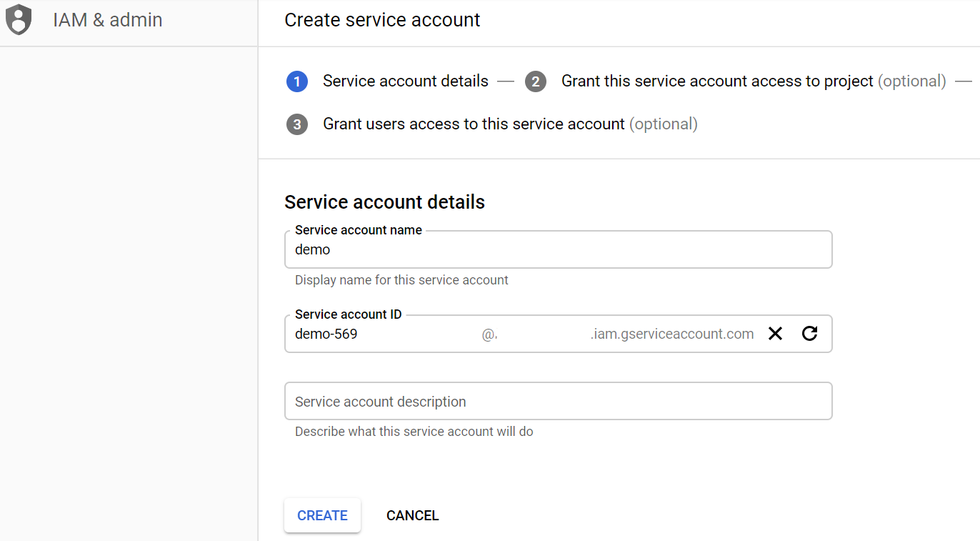Open 'Service account details' step label
Image resolution: width=980 pixels, height=541 pixels.
[x=406, y=81]
